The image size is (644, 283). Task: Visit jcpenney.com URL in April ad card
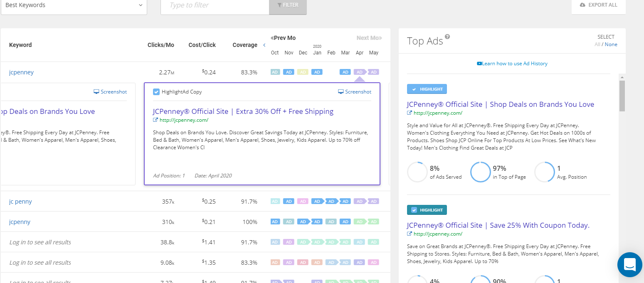point(184,120)
